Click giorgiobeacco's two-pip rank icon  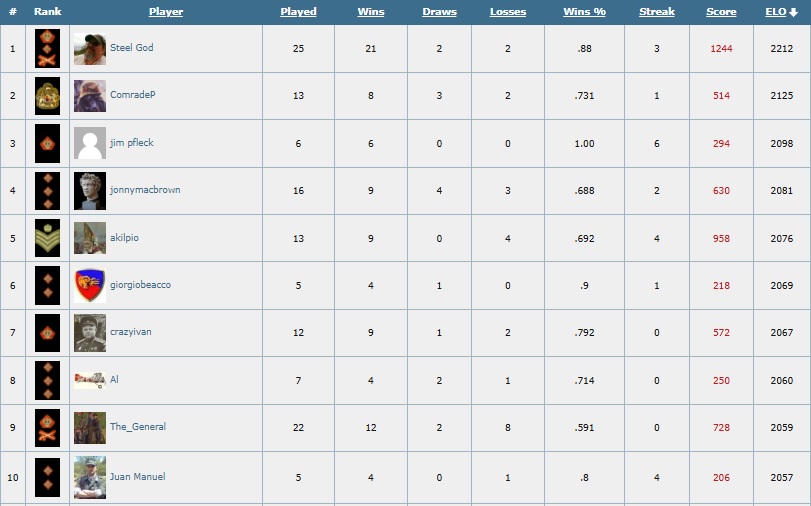click(47, 286)
